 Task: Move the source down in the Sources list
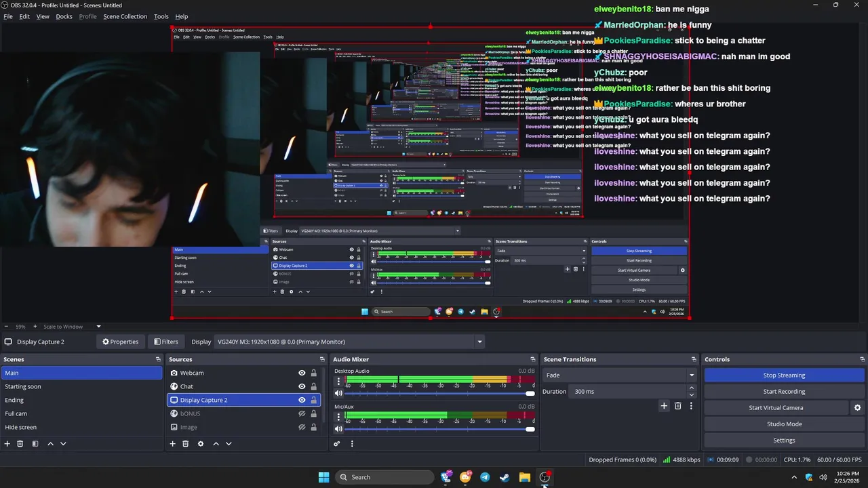(229, 443)
